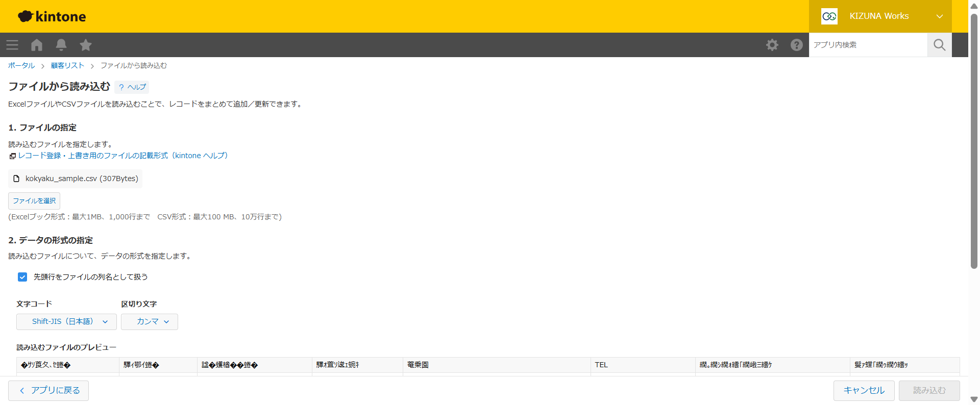
Task: Click the search magnifier icon
Action: coord(940,45)
